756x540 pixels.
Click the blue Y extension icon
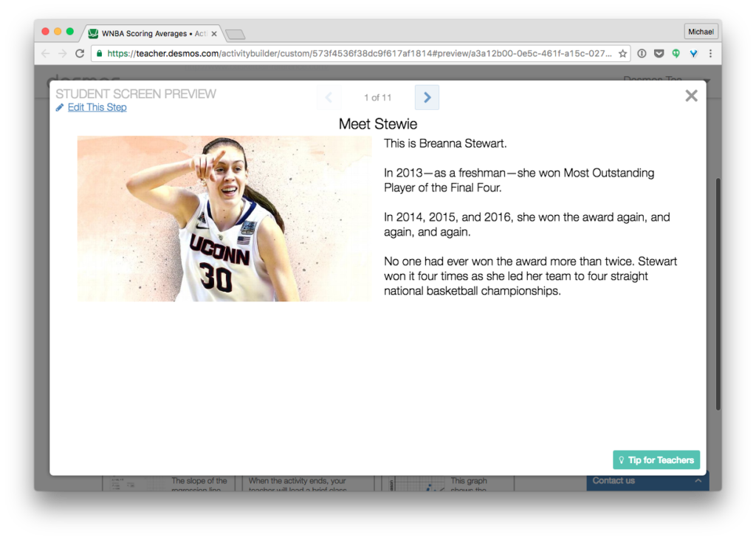coord(693,54)
